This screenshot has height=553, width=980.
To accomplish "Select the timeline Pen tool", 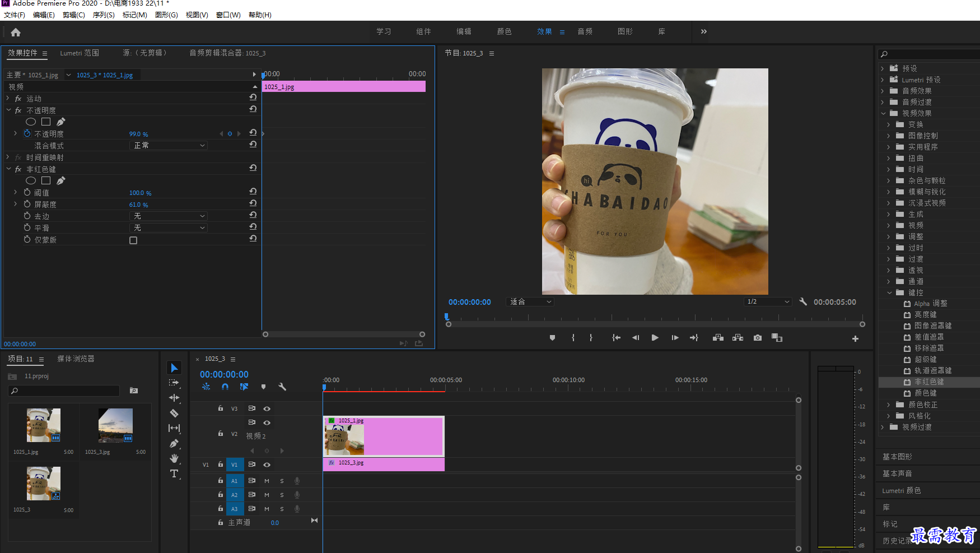I will tap(174, 443).
